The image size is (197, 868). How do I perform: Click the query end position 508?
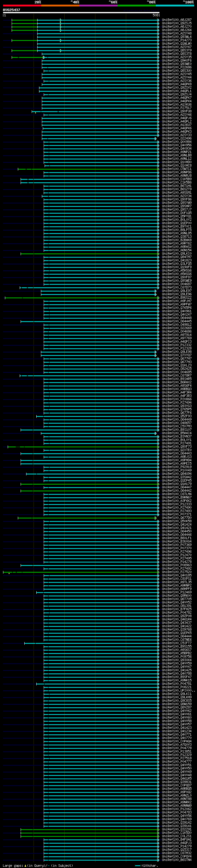pyautogui.click(x=155, y=15)
